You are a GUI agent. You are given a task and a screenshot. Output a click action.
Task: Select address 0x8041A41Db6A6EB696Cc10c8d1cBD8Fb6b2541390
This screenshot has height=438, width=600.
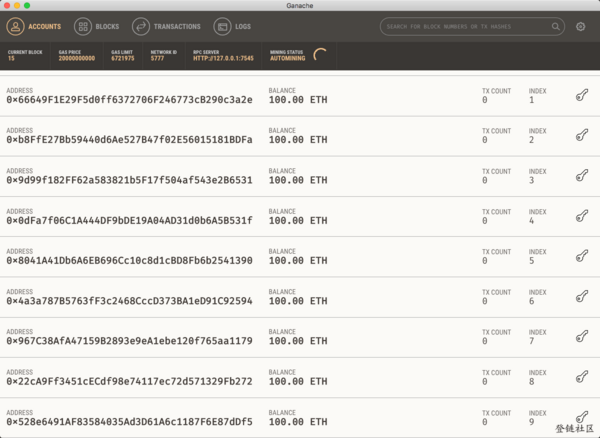pos(129,261)
